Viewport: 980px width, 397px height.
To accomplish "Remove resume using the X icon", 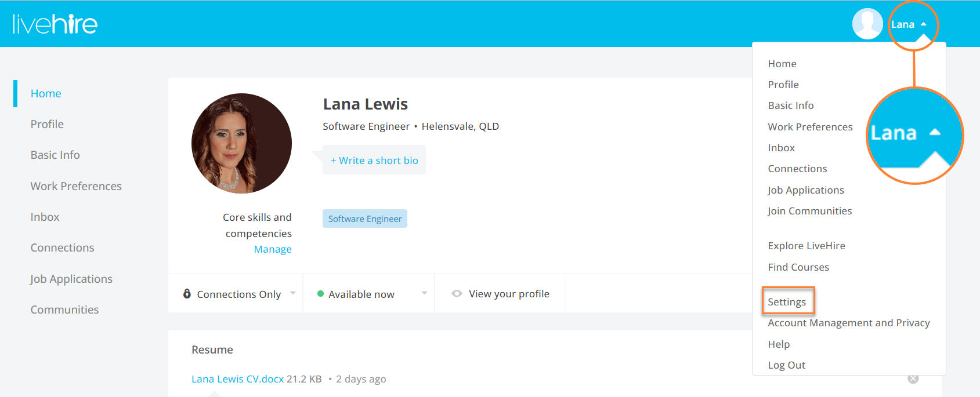I will pyautogui.click(x=913, y=378).
